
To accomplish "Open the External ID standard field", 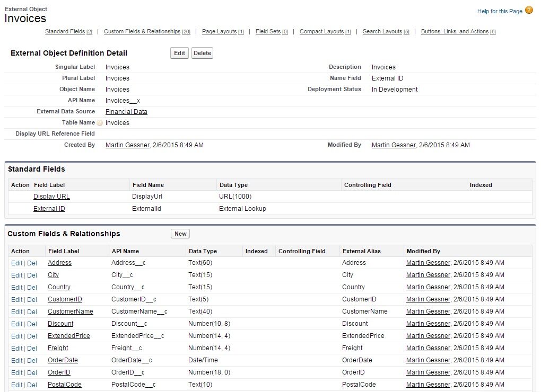I will click(49, 209).
